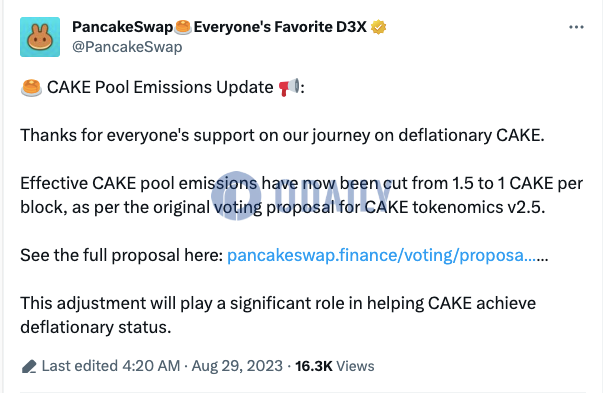Click the "Thanks for everyone's support" sentence
The image size is (604, 393).
tap(282, 136)
